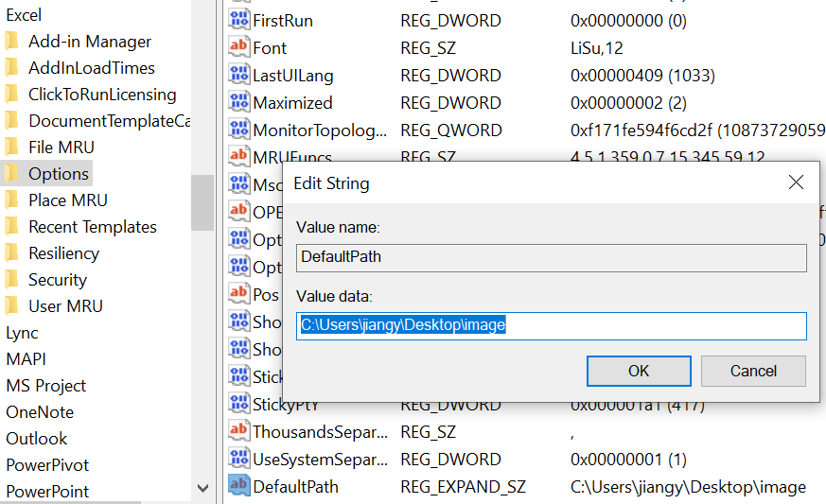Image resolution: width=826 pixels, height=504 pixels.
Task: Select the Add-in Manager key
Action: tap(90, 41)
